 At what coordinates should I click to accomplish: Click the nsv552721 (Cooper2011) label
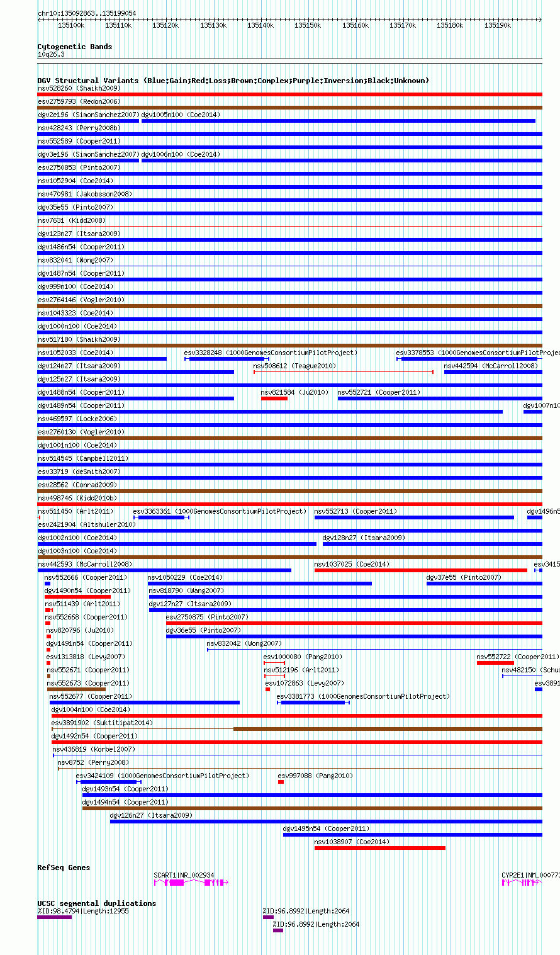(x=379, y=392)
